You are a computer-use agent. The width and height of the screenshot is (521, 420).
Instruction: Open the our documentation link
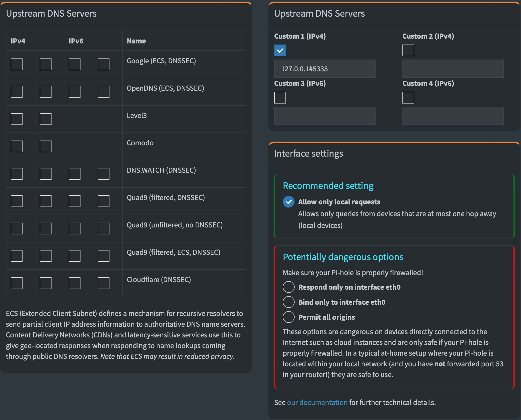click(317, 403)
